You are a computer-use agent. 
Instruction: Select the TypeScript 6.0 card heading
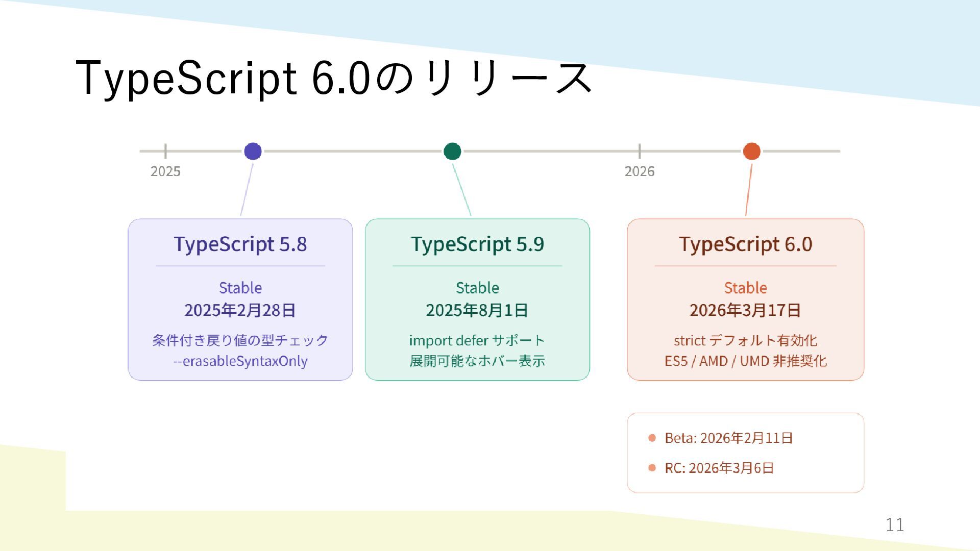(745, 244)
